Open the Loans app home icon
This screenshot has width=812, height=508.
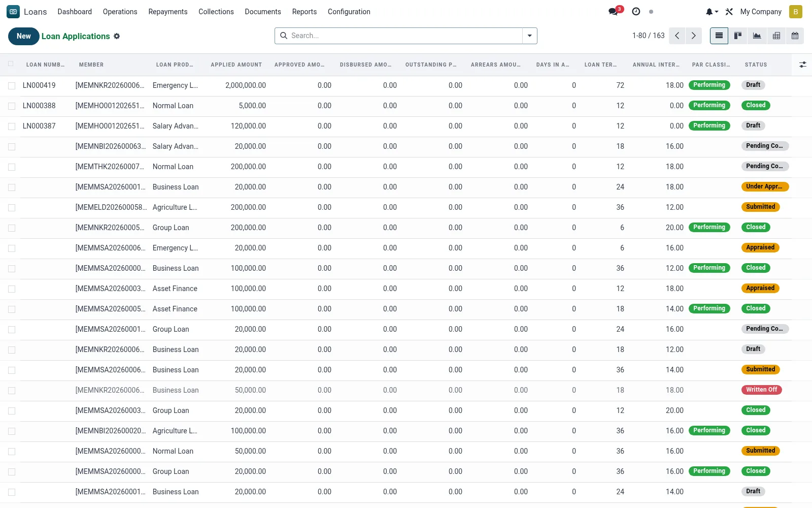click(13, 12)
